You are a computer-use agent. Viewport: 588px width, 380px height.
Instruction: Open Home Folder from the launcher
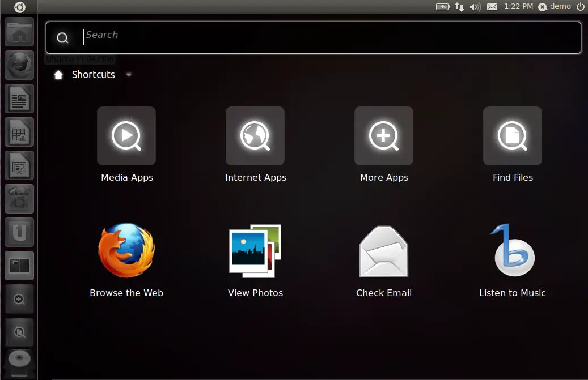click(x=19, y=32)
